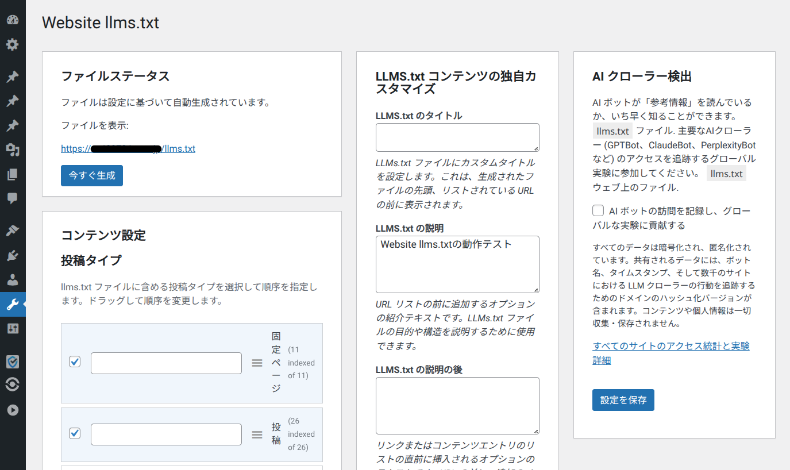Screen dimensions: 790x470
Task: Open the Dashboard gauge icon in sidebar
Action: pos(13,20)
